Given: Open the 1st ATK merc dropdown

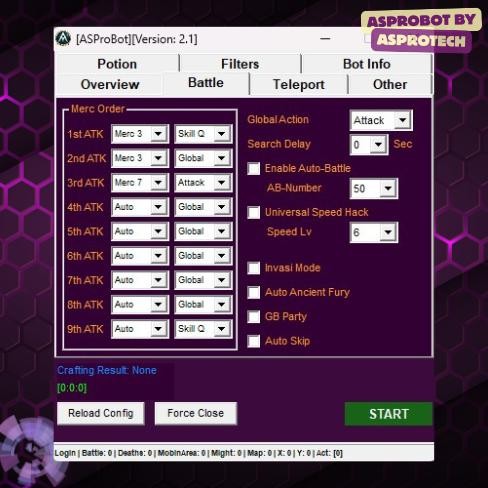Looking at the screenshot, I should click(140, 134).
